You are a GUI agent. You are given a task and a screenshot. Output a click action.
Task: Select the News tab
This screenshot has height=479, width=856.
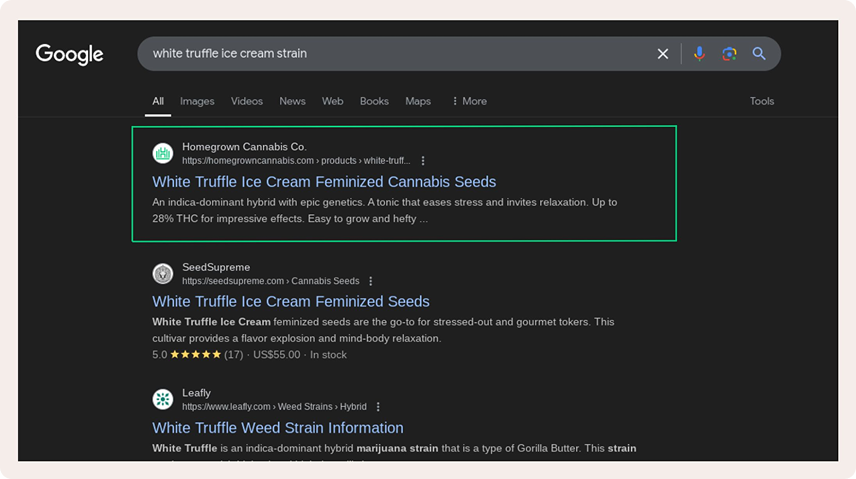[292, 101]
